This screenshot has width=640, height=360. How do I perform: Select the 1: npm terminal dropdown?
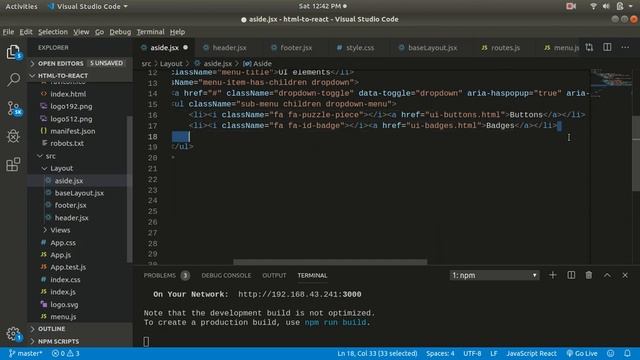click(494, 275)
